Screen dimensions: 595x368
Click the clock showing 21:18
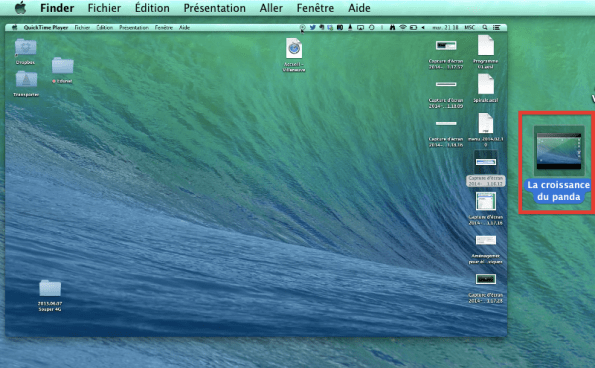(445, 27)
